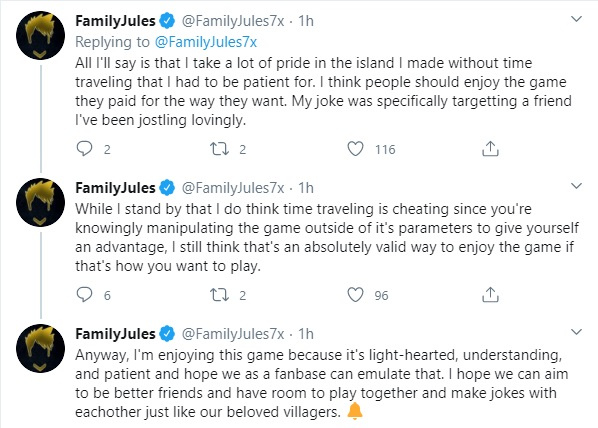This screenshot has width=598, height=428.
Task: Open the third tweet about beloved villagers
Action: click(322, 383)
